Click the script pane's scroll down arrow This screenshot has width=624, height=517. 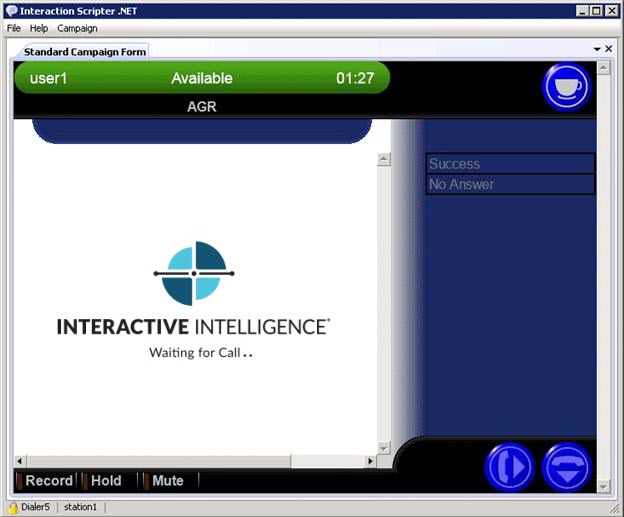[x=383, y=448]
